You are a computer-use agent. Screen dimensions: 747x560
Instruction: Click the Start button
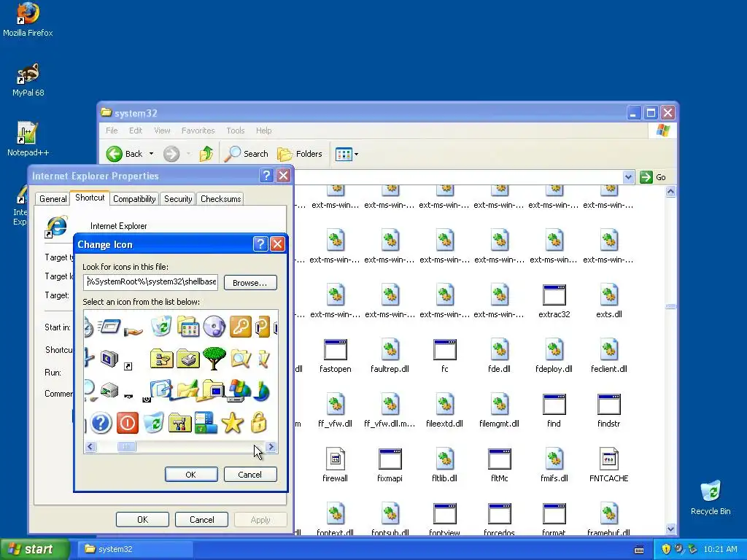(x=34, y=549)
